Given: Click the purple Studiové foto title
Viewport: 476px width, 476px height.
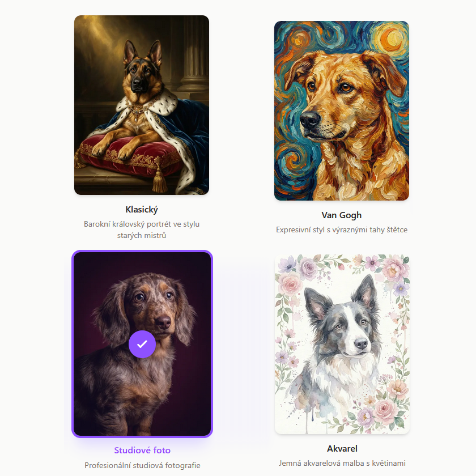Looking at the screenshot, I should [x=142, y=450].
